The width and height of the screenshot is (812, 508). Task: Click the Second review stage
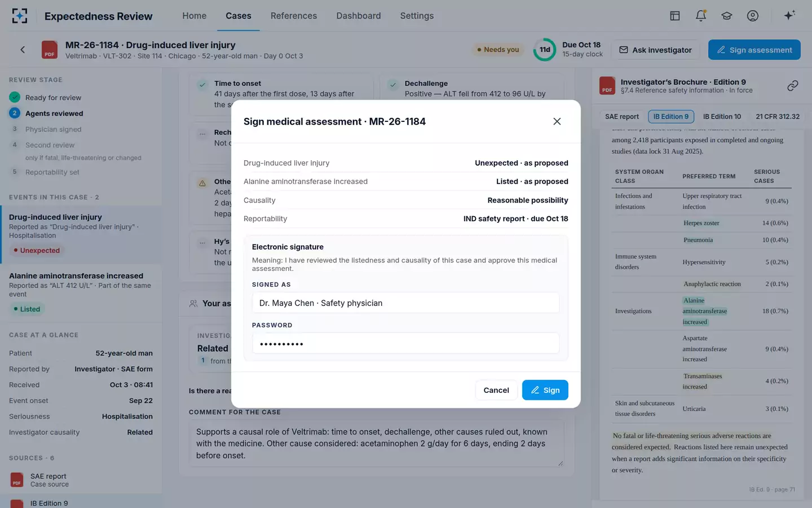coord(50,145)
